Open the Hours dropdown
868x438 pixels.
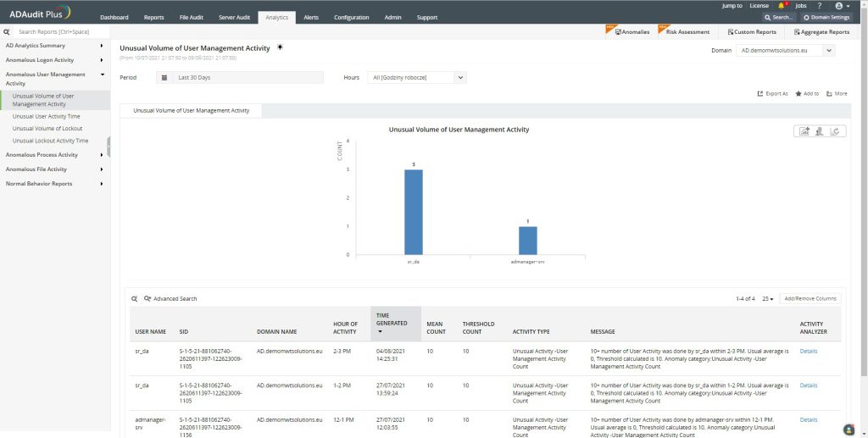pos(417,77)
